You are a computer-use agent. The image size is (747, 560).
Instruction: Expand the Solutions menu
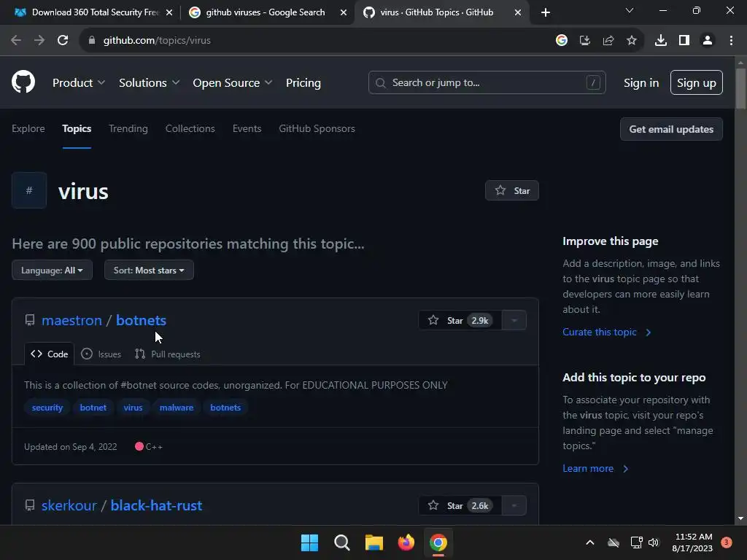point(149,83)
